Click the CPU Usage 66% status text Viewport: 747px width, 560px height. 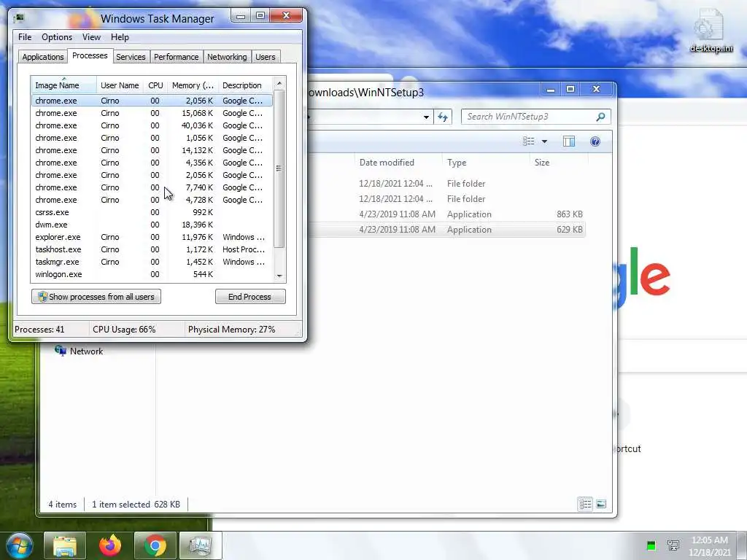124,330
